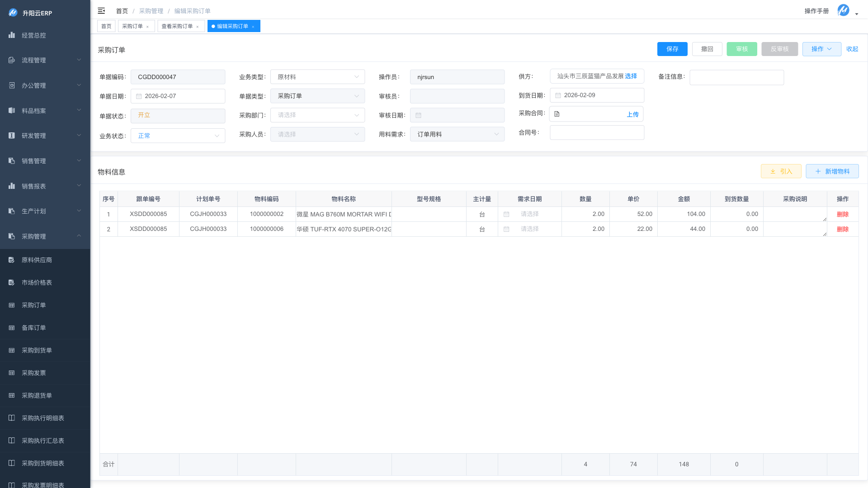Open 市场价格表 in the sidebar

(37, 282)
